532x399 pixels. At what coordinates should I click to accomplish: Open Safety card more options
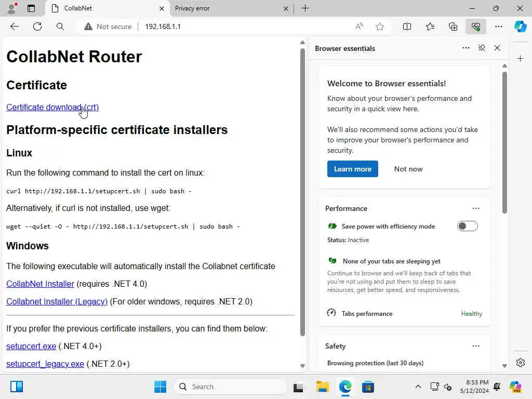pos(476,346)
